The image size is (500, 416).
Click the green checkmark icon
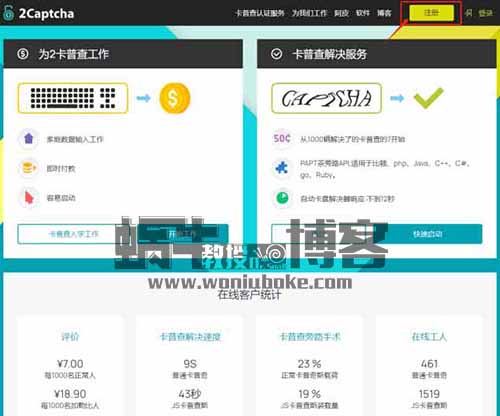[x=428, y=98]
